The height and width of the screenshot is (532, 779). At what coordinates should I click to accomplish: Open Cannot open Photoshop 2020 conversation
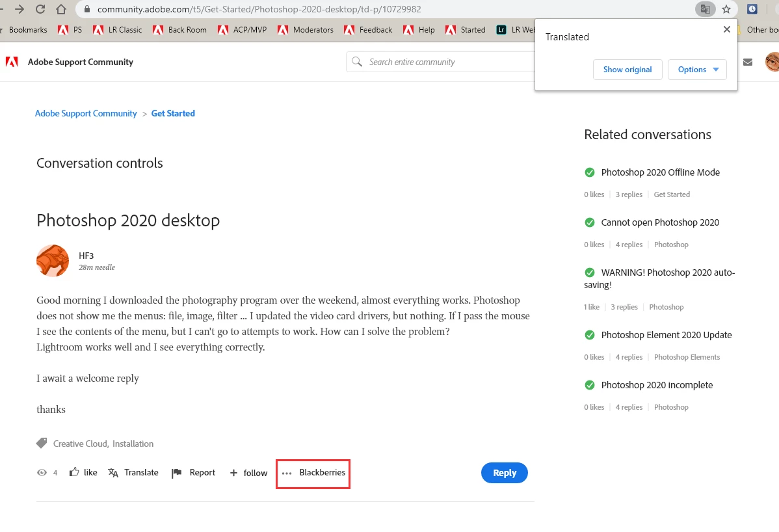tap(660, 222)
